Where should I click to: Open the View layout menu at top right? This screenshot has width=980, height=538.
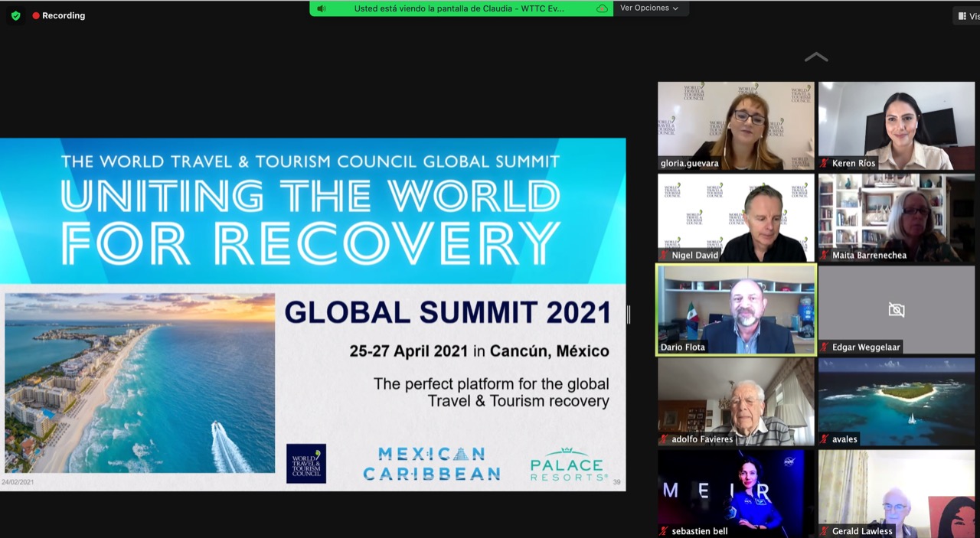point(968,15)
